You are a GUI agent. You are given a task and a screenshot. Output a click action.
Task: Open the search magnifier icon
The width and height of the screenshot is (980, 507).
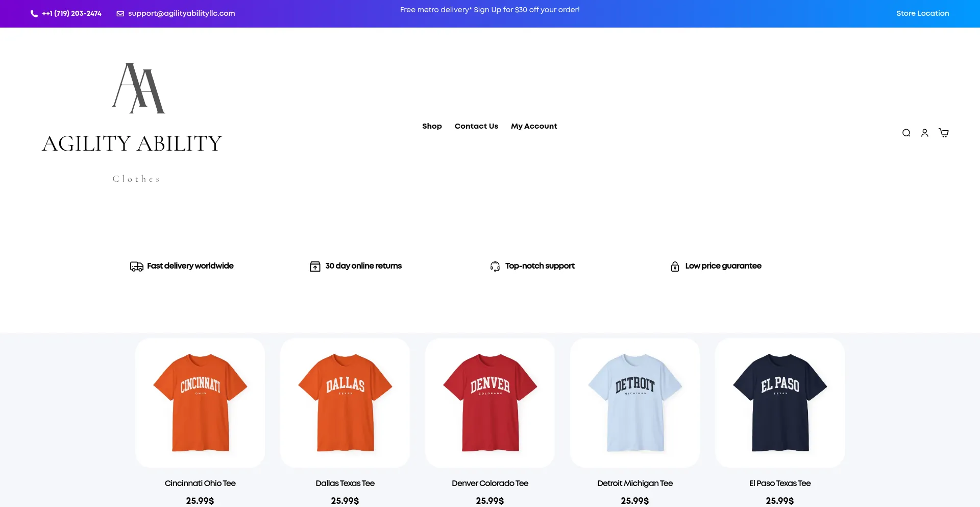tap(906, 133)
